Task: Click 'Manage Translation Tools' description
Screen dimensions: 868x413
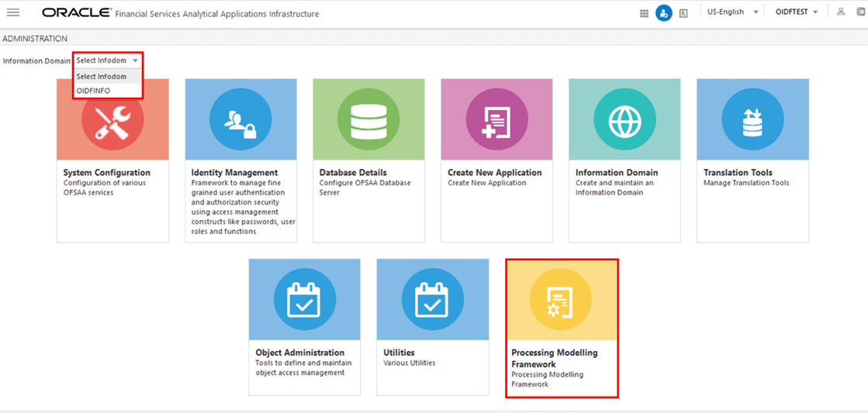Action: [x=746, y=183]
